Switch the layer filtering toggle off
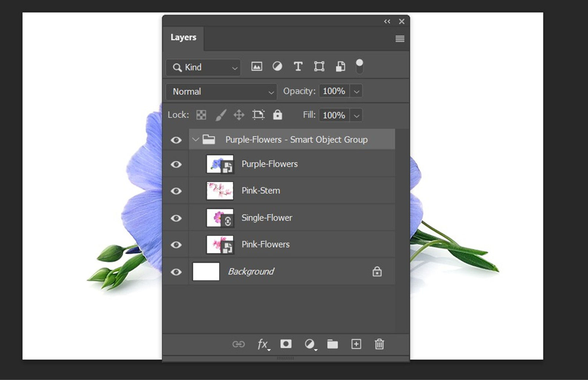This screenshot has width=588, height=380. click(x=359, y=67)
